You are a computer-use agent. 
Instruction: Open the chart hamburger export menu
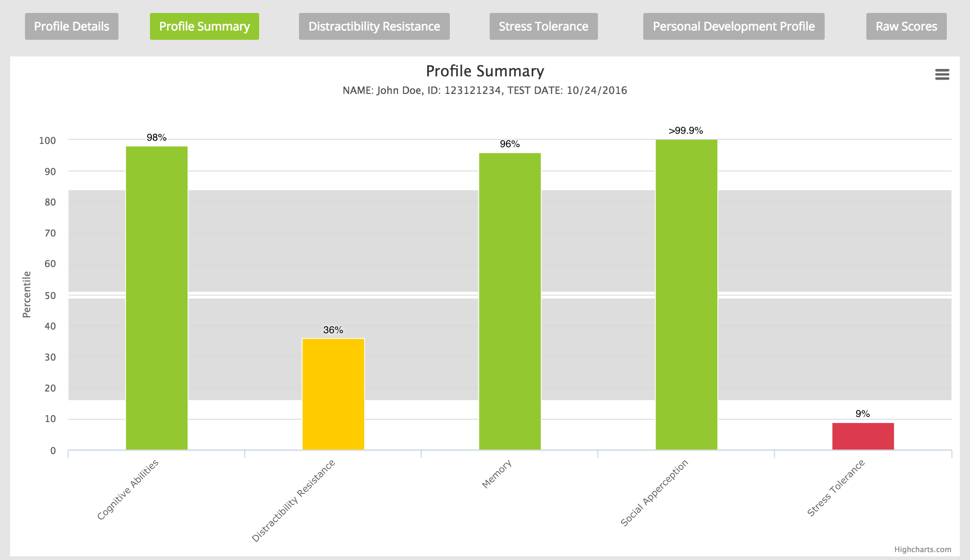click(x=942, y=75)
